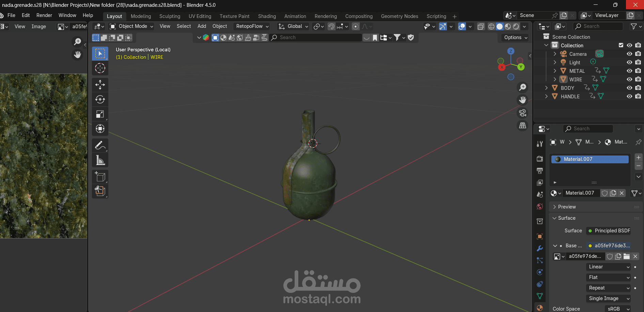Hide the METAL object in outliner

point(629,71)
